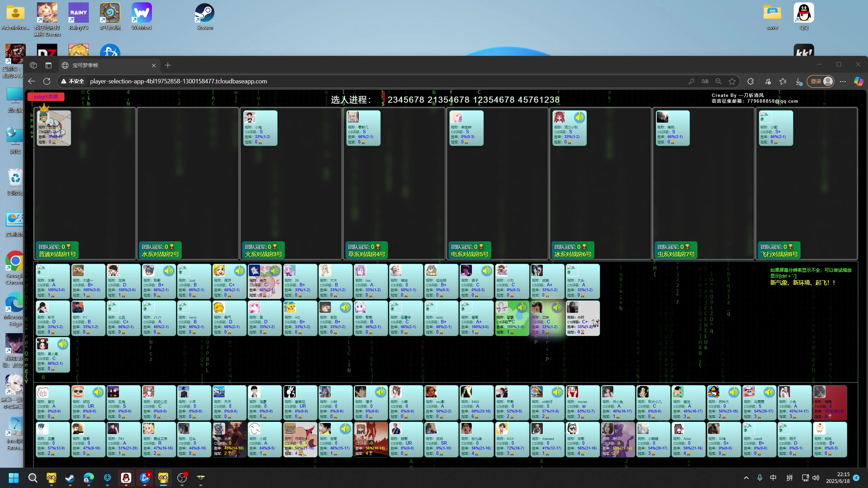
Task: Select player card 曾焦阳
Action: coord(300,403)
